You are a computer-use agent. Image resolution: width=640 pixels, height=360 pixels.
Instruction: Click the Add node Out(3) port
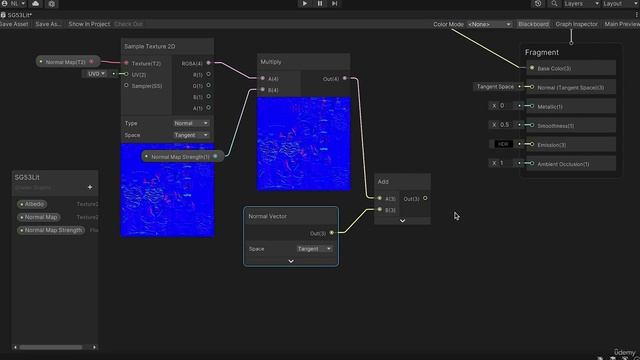click(425, 198)
